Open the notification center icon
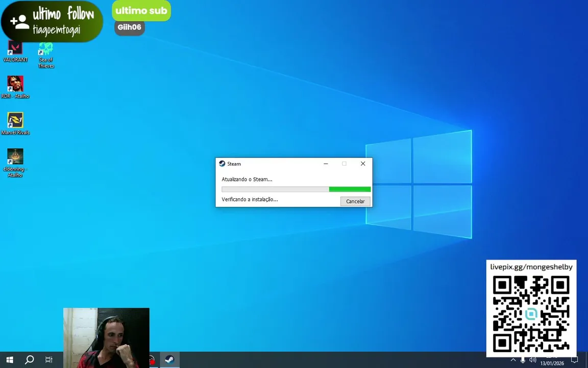This screenshot has width=588, height=368. tap(574, 360)
